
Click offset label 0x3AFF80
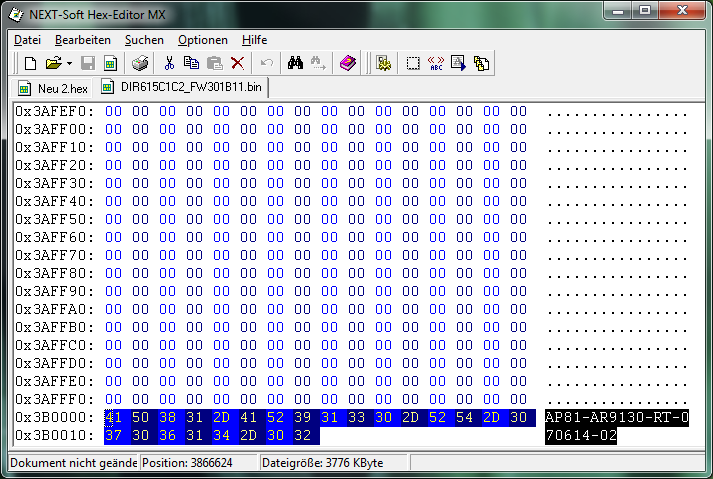[55, 273]
